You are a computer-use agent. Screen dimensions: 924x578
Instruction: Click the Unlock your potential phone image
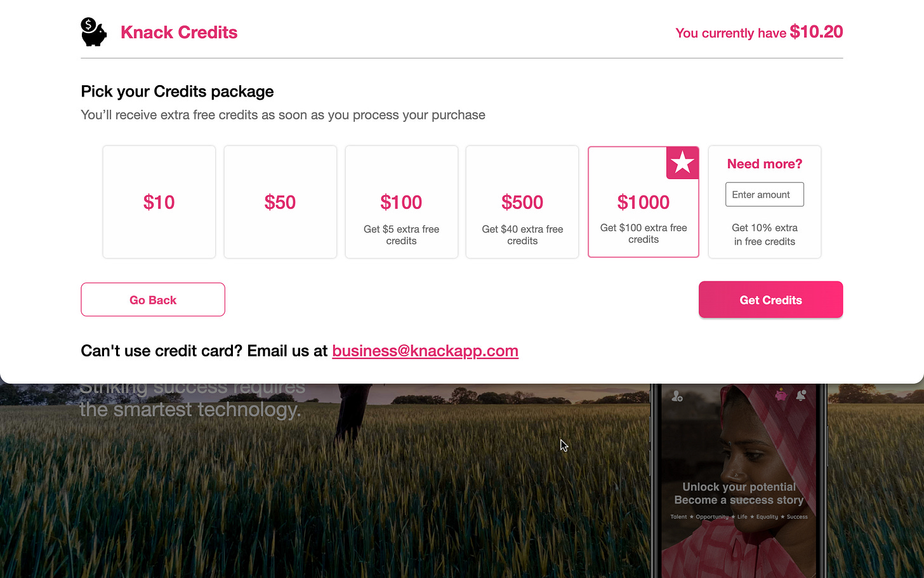click(739, 481)
